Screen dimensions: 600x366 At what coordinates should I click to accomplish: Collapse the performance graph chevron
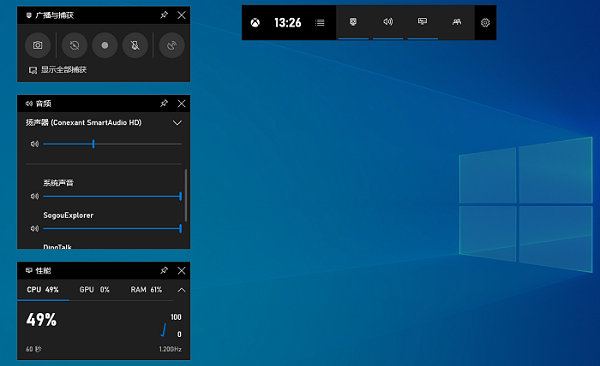coord(181,290)
